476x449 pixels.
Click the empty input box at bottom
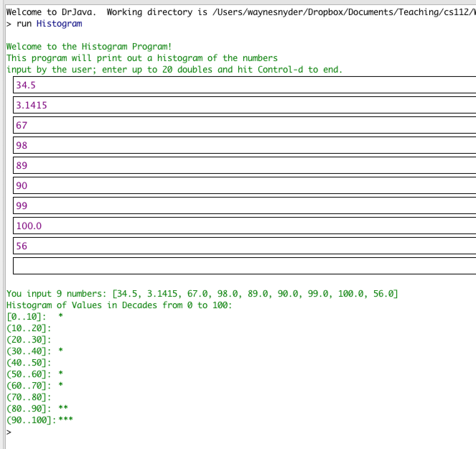click(244, 266)
